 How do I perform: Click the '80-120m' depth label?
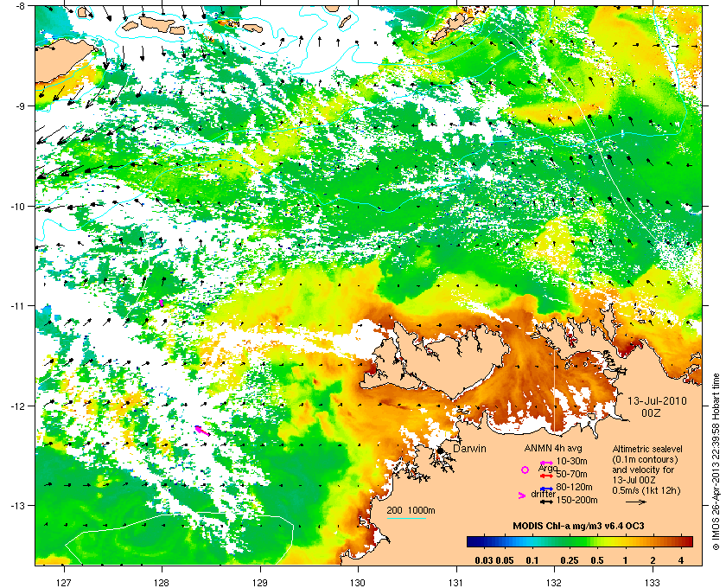[574, 488]
